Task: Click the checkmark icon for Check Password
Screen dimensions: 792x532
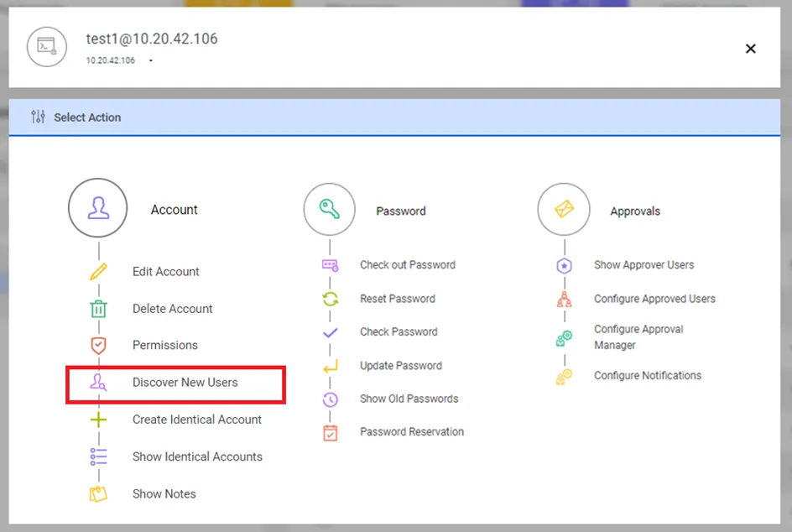Action: click(331, 332)
